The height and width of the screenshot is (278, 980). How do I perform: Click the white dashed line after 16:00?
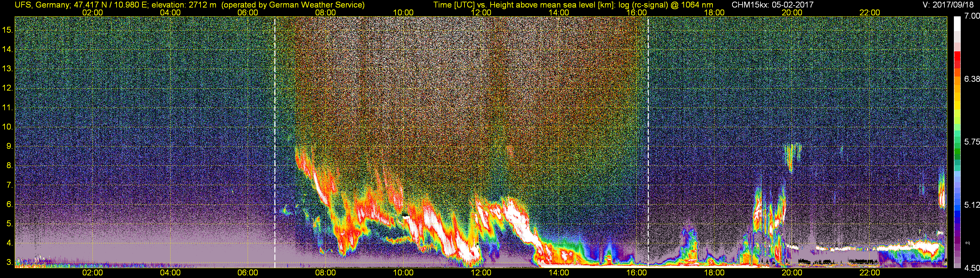point(648,142)
